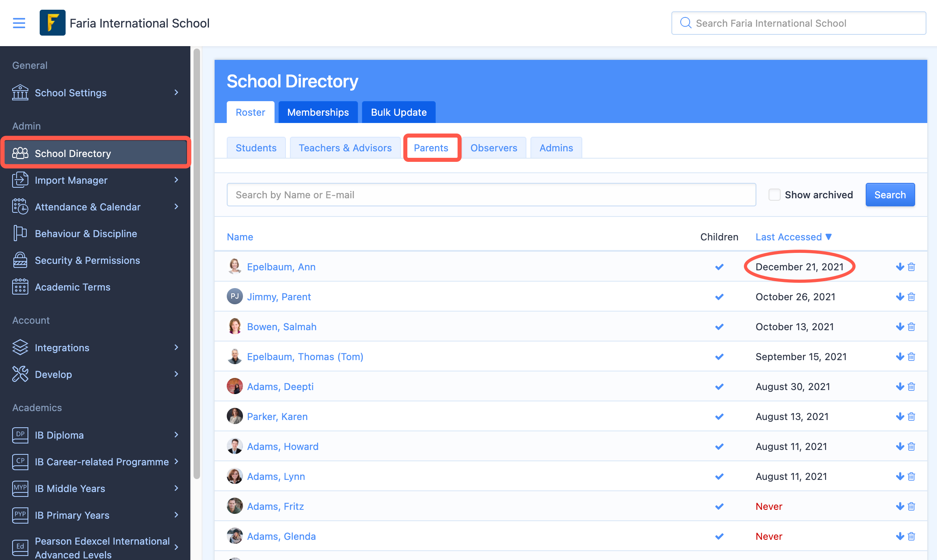Click the Behaviour & Discipline flag icon

tap(20, 233)
